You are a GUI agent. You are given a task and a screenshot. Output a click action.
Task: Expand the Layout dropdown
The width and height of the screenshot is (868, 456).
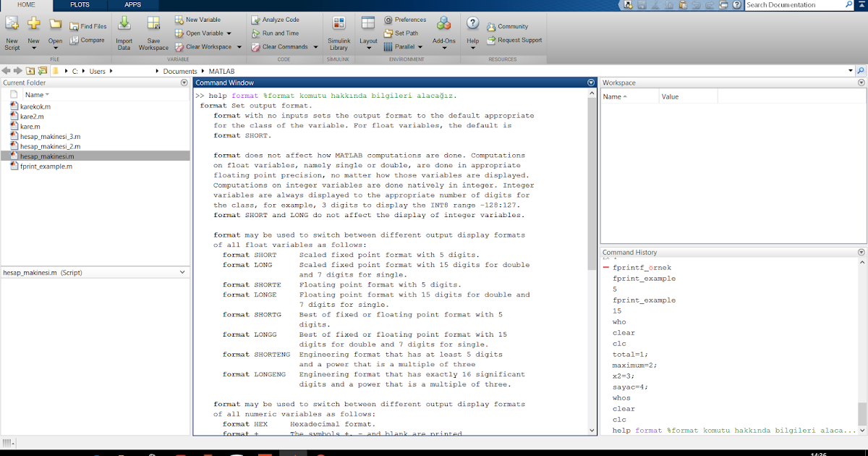(368, 48)
